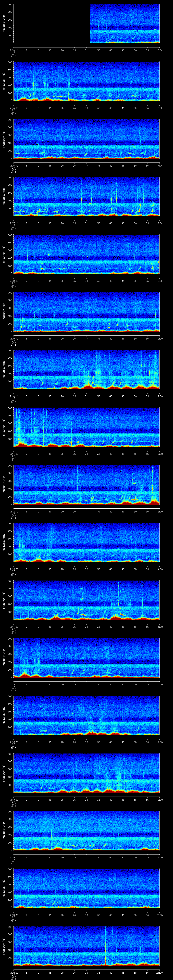Click the "11:00" end time label

(x=160, y=396)
